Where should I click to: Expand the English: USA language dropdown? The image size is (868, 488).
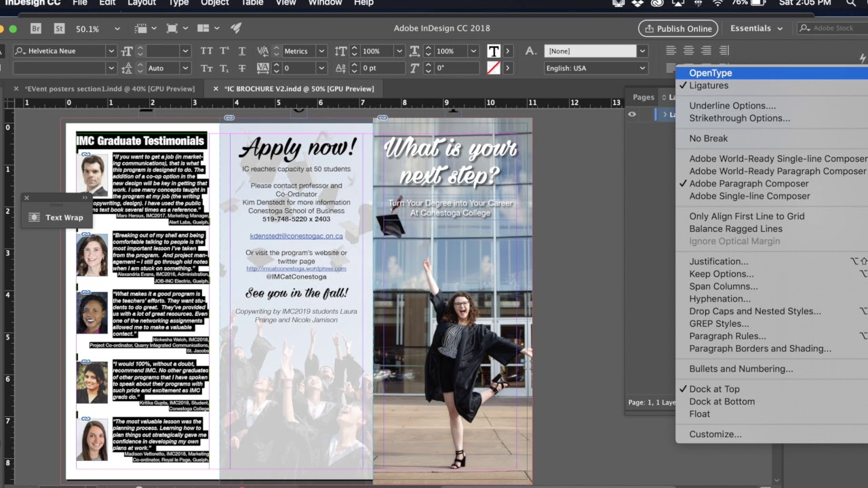[x=642, y=68]
